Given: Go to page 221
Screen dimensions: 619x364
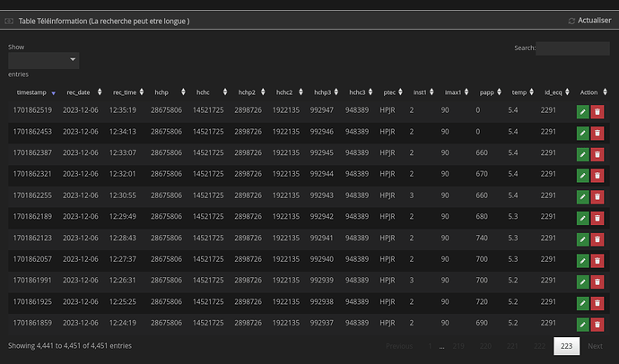Looking at the screenshot, I should [x=512, y=346].
